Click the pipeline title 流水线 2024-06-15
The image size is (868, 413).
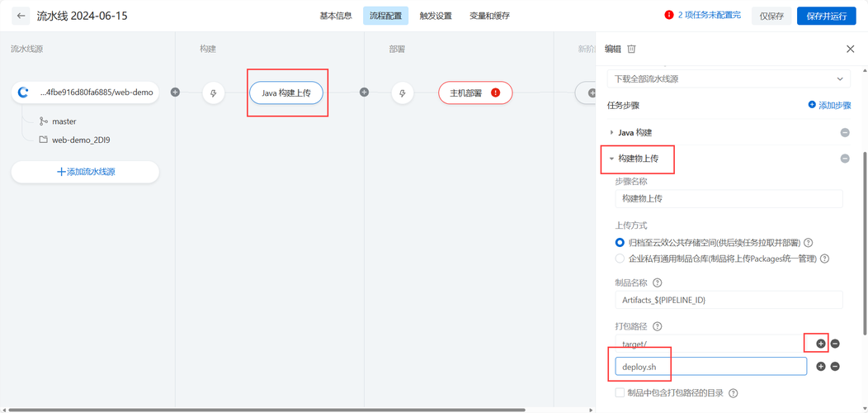[82, 16]
